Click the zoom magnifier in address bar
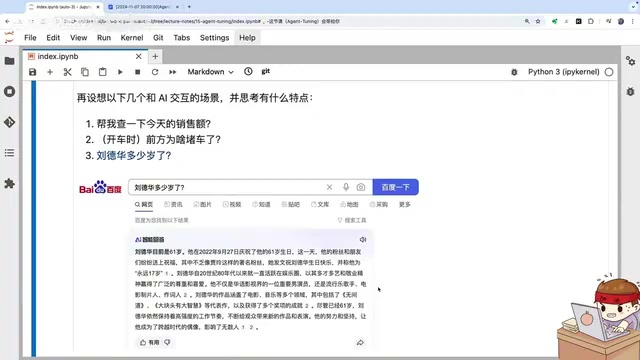 click(x=527, y=21)
